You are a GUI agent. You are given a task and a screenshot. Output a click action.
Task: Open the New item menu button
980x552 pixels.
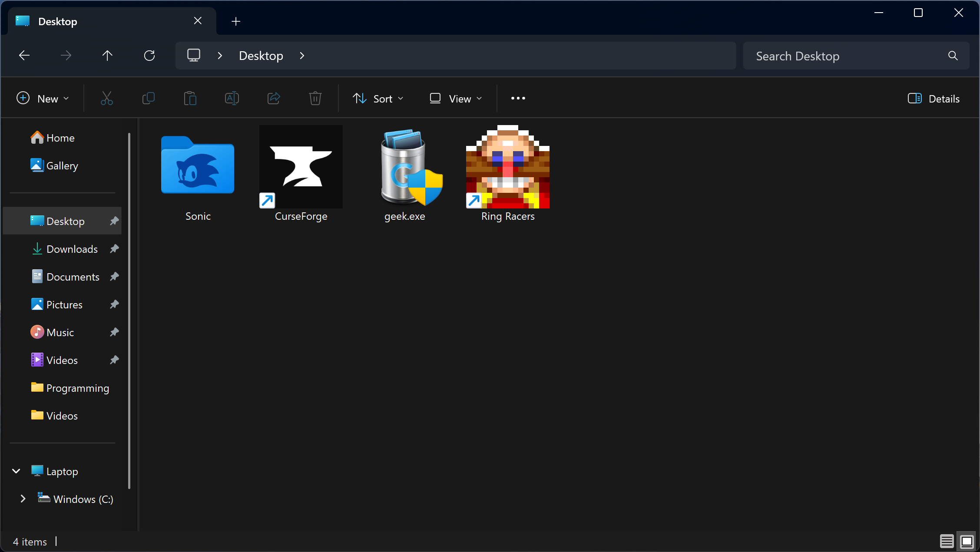coord(43,99)
